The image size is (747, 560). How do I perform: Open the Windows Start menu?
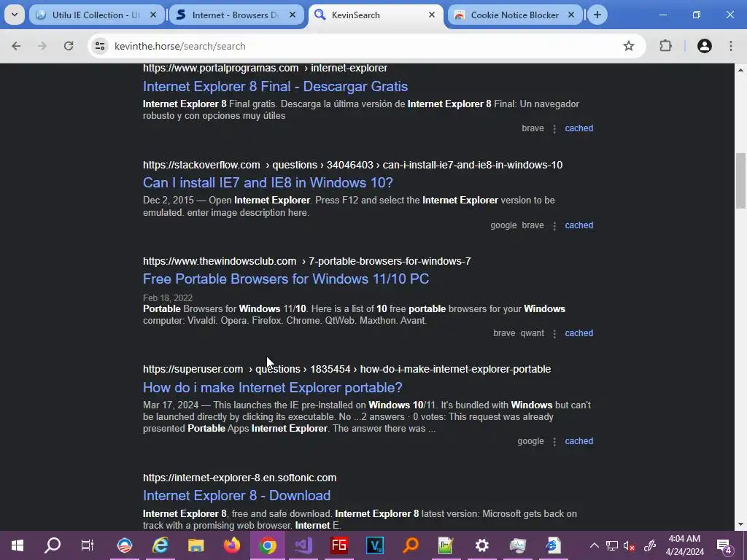pos(18,545)
